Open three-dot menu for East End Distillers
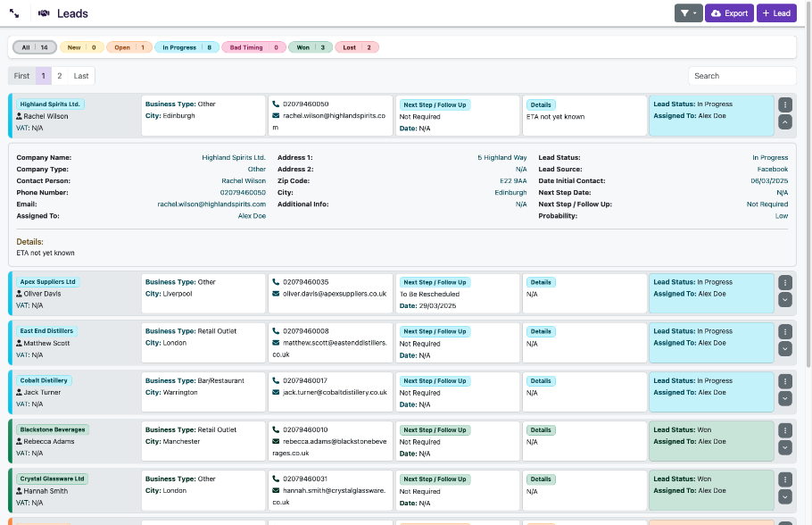The height and width of the screenshot is (525, 812). tap(785, 331)
